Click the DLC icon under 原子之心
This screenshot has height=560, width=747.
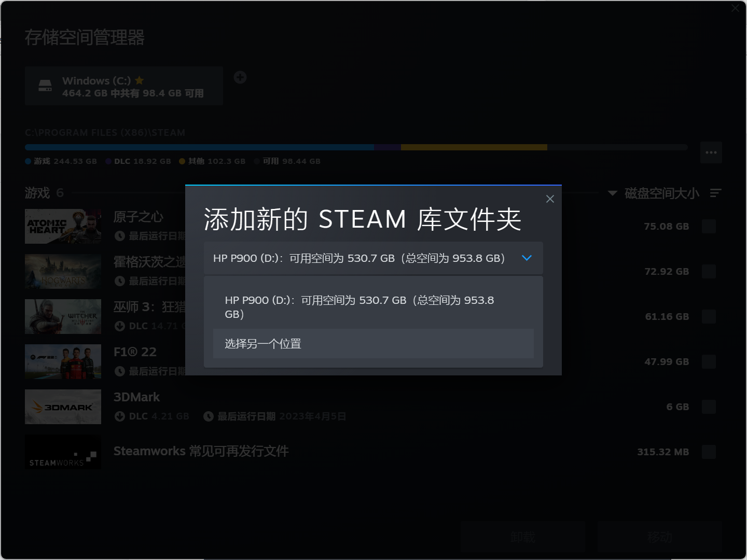[x=120, y=236]
